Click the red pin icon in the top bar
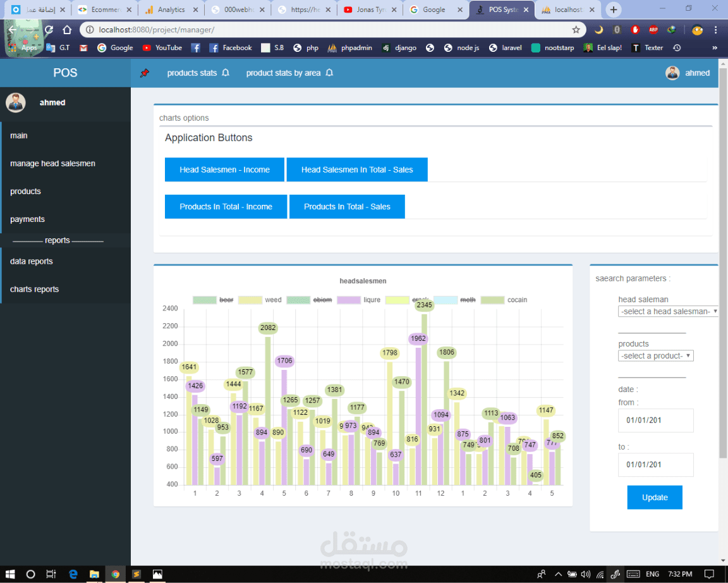The image size is (728, 583). [144, 72]
